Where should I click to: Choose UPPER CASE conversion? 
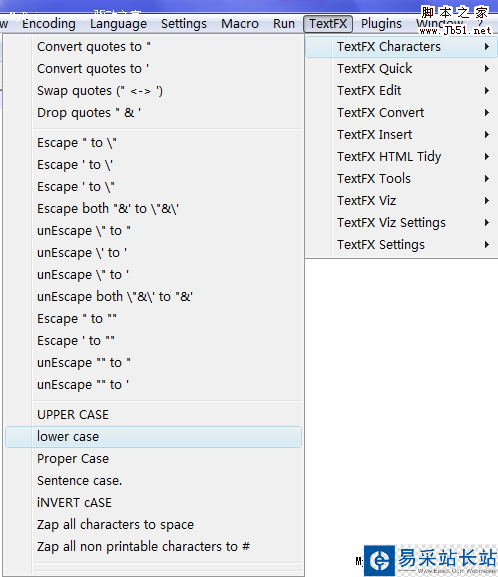coord(153,415)
